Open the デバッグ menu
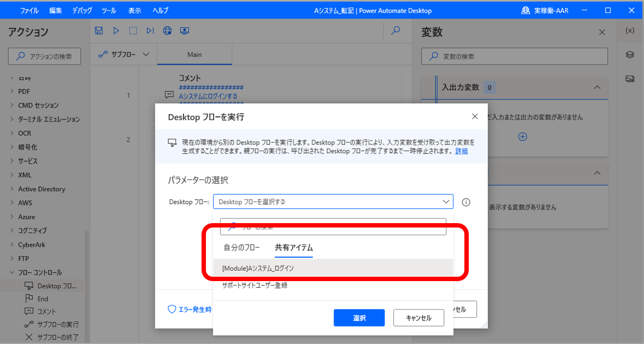The height and width of the screenshot is (344, 644). [x=82, y=10]
